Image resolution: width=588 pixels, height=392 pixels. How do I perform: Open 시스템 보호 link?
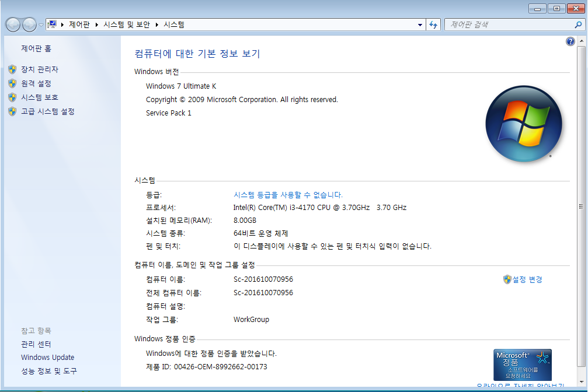pos(40,97)
